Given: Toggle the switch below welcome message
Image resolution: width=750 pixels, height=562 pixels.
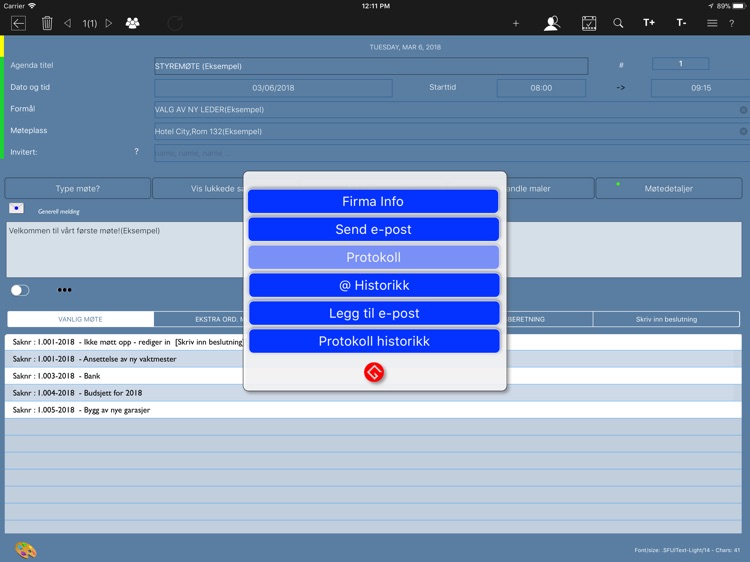Looking at the screenshot, I should [20, 290].
